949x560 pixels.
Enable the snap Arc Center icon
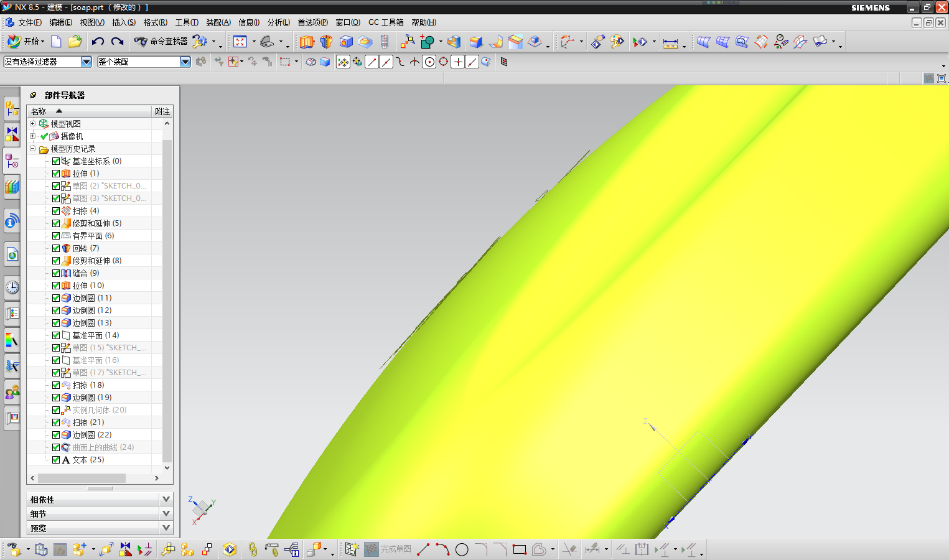point(429,62)
